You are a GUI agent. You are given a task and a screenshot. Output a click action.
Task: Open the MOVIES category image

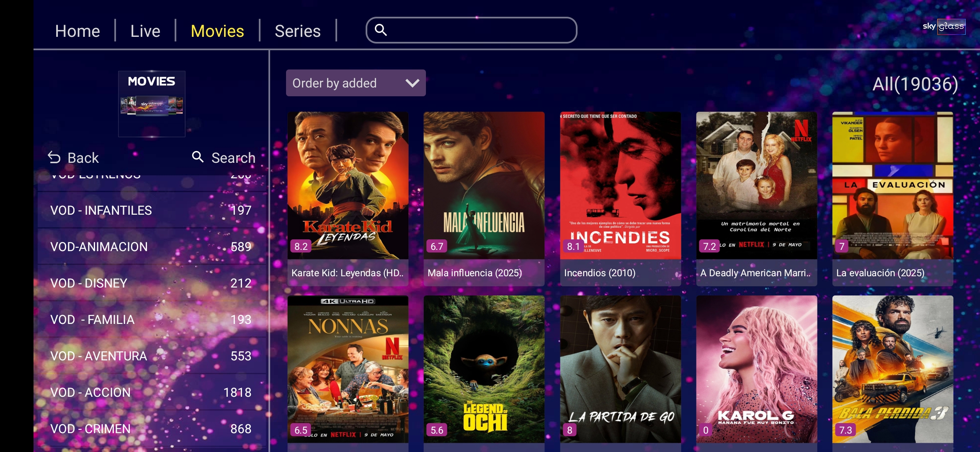[x=152, y=104]
